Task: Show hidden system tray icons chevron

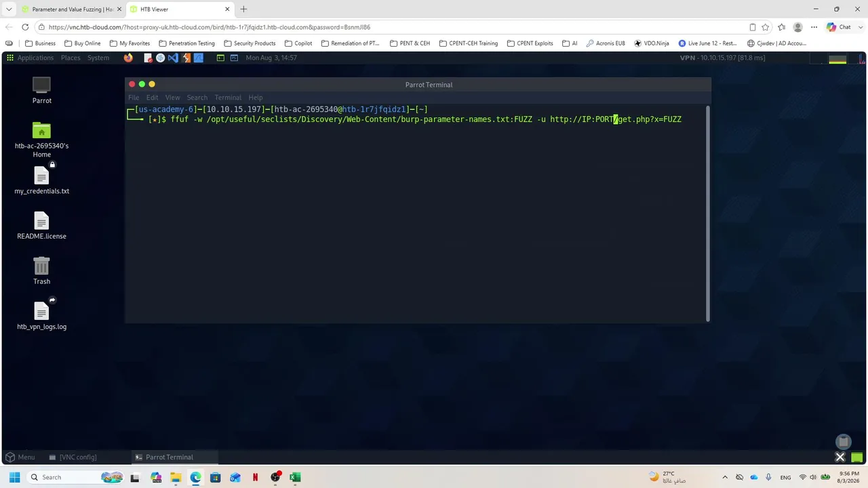Action: pos(725,477)
